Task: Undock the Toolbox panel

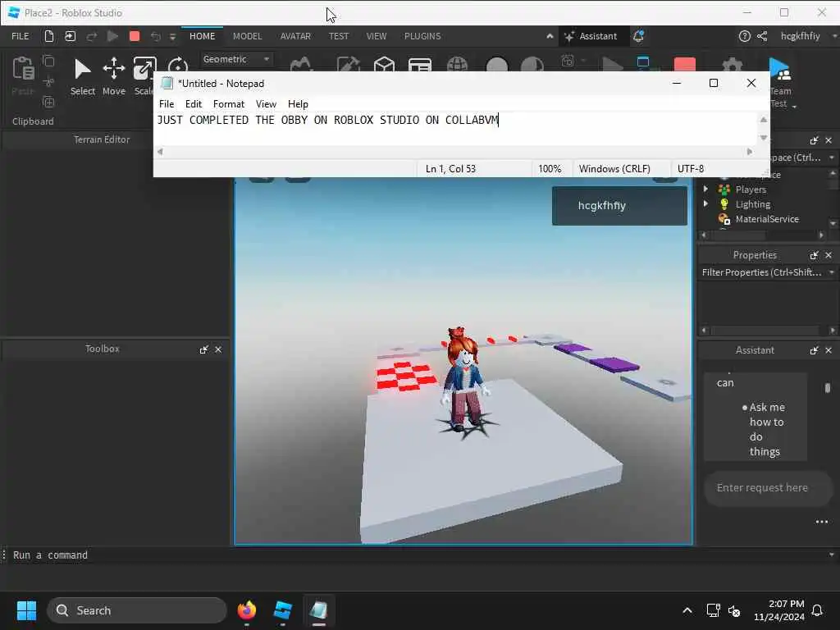Action: [204, 349]
